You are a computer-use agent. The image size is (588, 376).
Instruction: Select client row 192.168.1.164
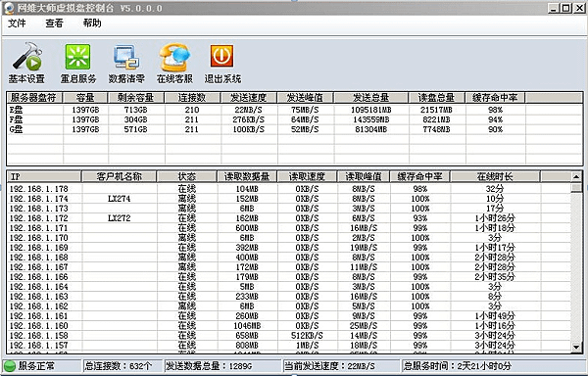(289, 286)
